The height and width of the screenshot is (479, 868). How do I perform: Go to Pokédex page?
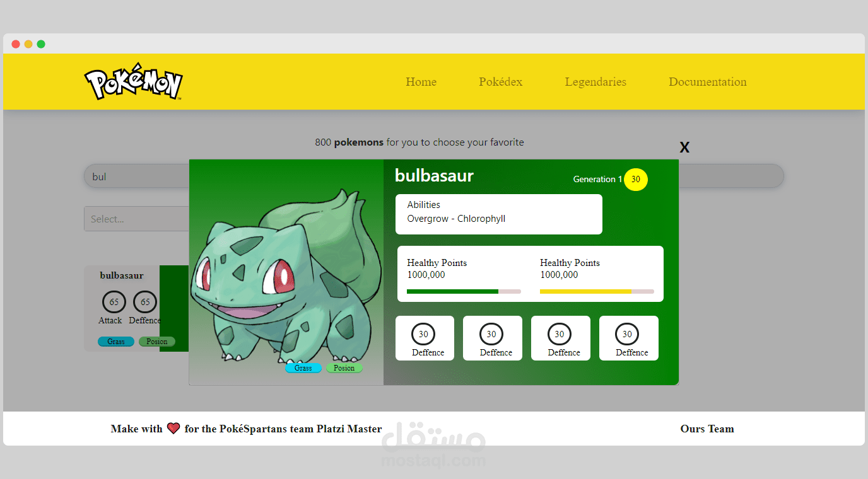coord(500,82)
